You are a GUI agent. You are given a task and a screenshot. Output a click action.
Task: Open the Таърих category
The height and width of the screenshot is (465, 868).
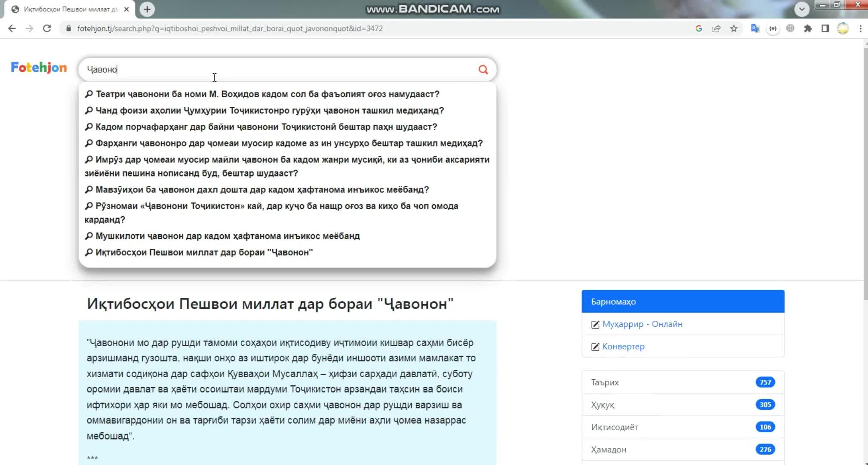(683, 382)
